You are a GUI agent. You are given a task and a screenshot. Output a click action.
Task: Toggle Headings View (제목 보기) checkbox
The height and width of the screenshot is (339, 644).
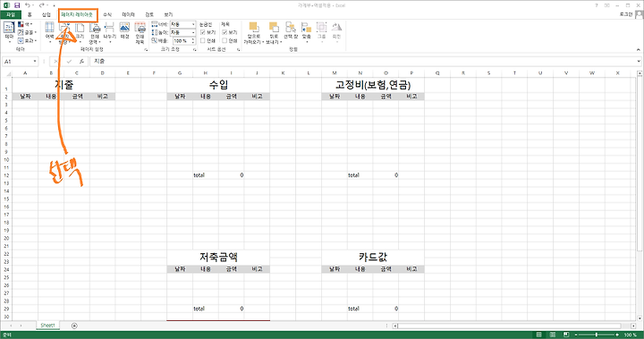pyautogui.click(x=225, y=32)
